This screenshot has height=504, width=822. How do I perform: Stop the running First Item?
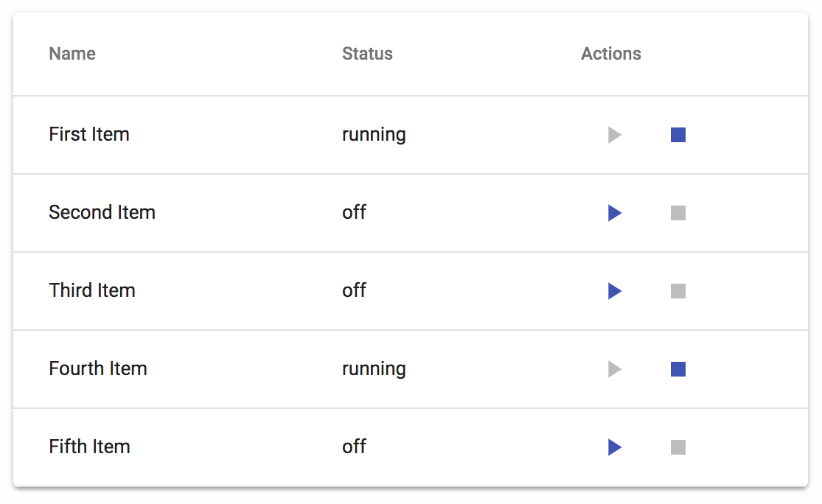tap(678, 135)
